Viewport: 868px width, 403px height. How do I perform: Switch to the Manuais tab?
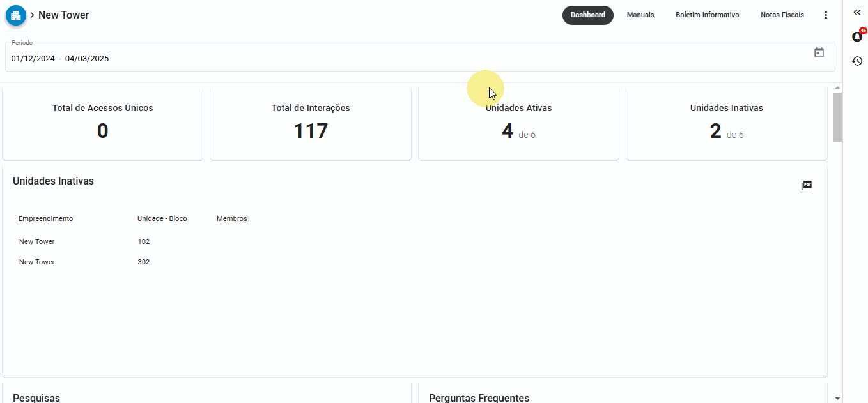coord(640,15)
